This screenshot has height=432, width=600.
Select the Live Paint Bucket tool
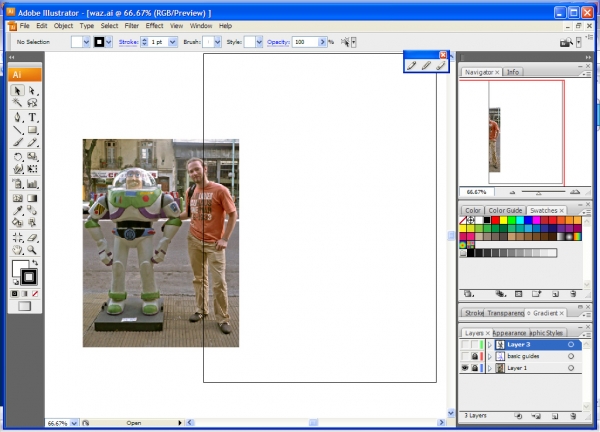pyautogui.click(x=17, y=222)
